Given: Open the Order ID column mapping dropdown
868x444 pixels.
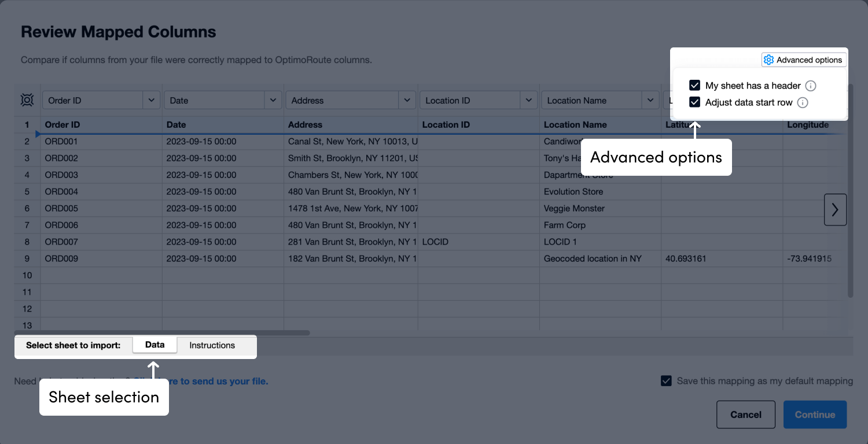Looking at the screenshot, I should pyautogui.click(x=151, y=99).
